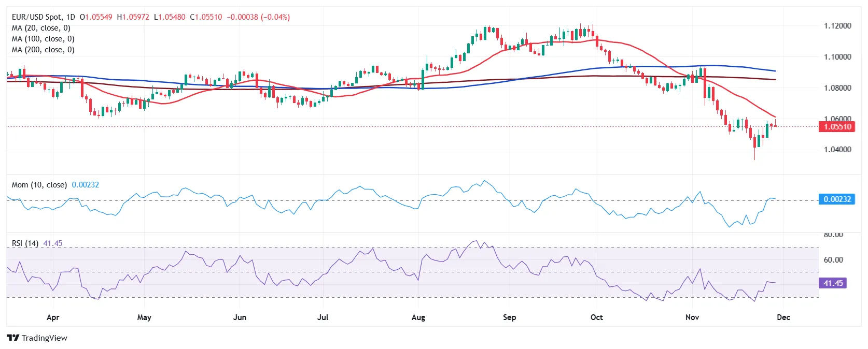Select the Mom (10, close) indicator label
The width and height of the screenshot is (868, 349).
pos(39,185)
